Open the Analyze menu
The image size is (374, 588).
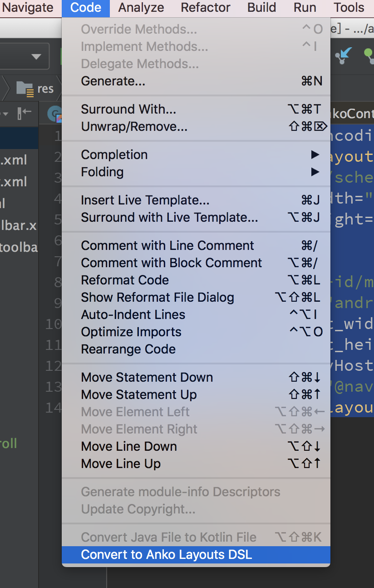(141, 8)
